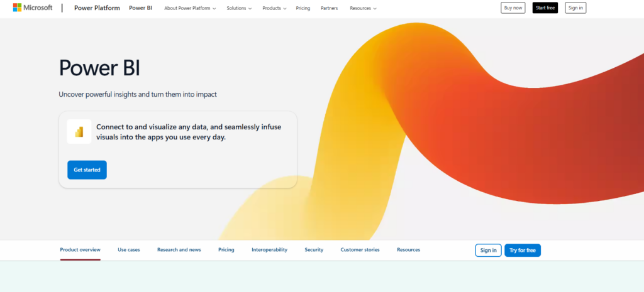The width and height of the screenshot is (644, 292).
Task: Click the yellow Power BI icon
Action: (x=79, y=132)
